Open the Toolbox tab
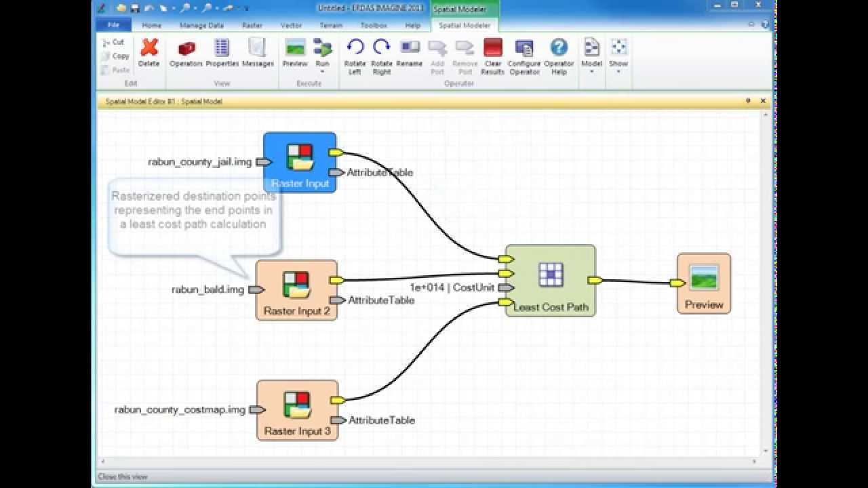 (374, 25)
